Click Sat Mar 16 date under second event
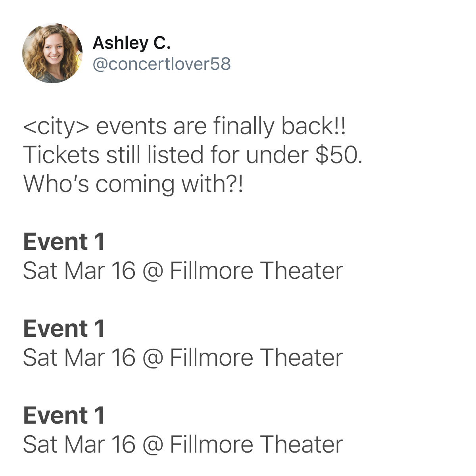Screen dimensions: 476x476 pyautogui.click(x=79, y=358)
